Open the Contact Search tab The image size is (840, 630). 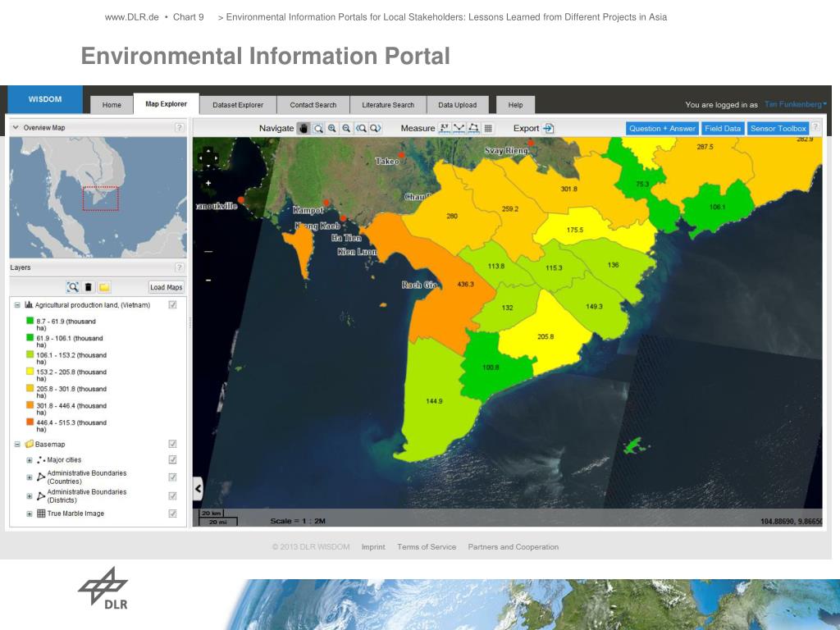[313, 105]
